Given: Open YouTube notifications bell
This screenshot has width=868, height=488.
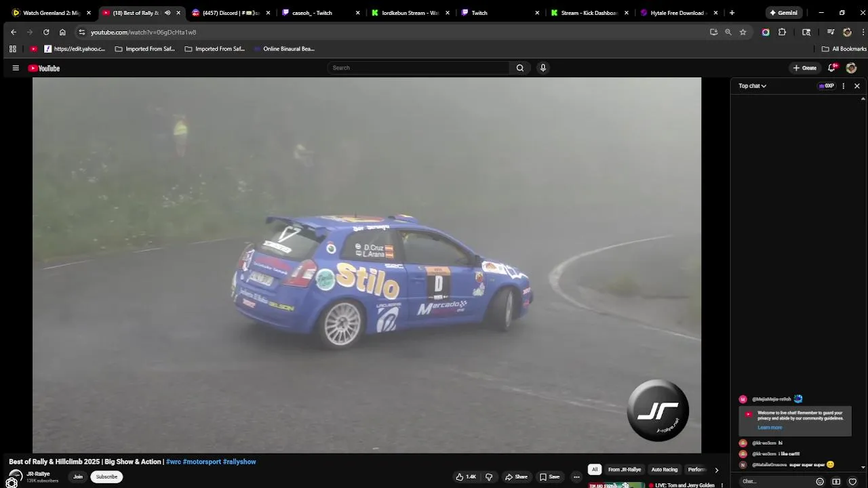Looking at the screenshot, I should tap(832, 68).
